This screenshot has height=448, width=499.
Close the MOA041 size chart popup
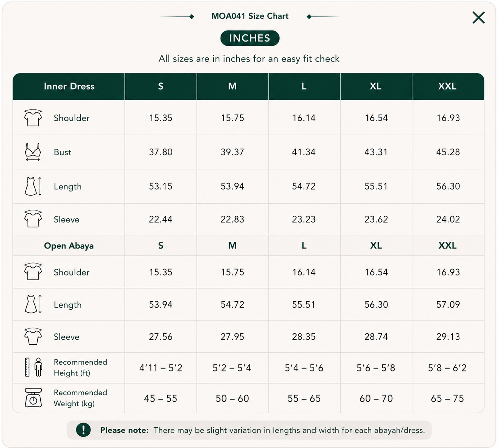pyautogui.click(x=478, y=17)
